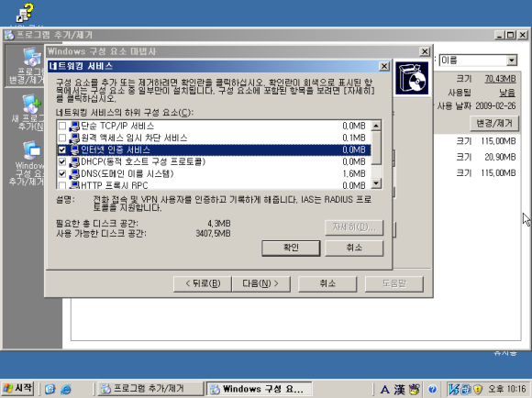The width and height of the screenshot is (532, 398).
Task: Click the 70.43MB size link
Action: (500, 79)
